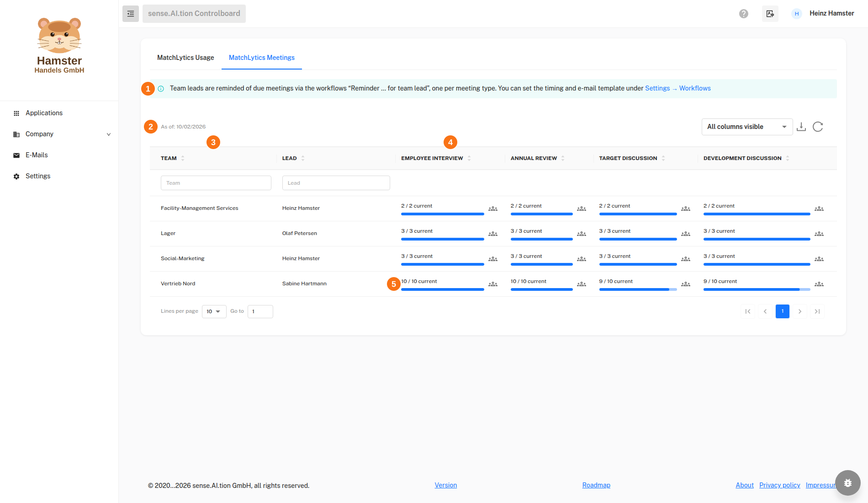Open the About footer link
The width and height of the screenshot is (868, 503).
click(x=745, y=485)
